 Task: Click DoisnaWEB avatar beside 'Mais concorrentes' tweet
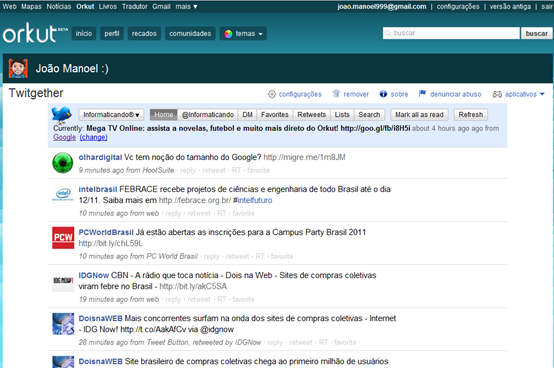click(63, 324)
